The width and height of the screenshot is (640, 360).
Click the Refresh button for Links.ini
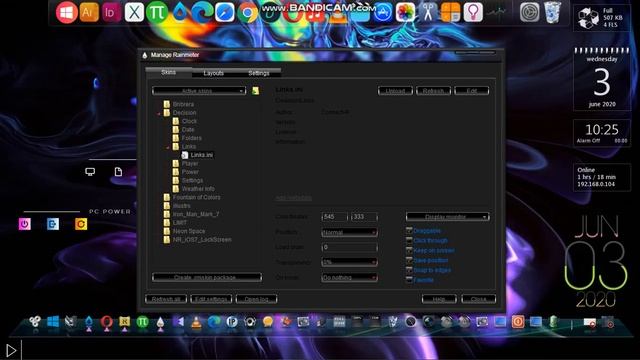(x=433, y=91)
